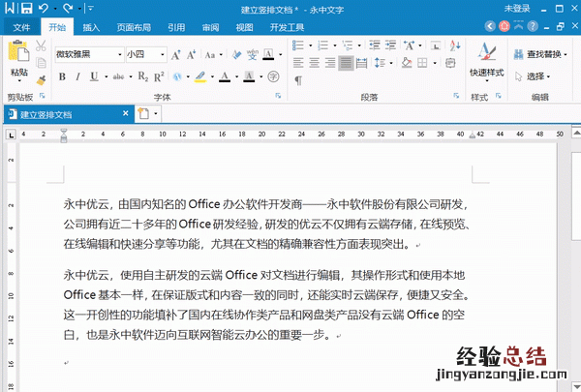Click the Cut scissors icon
This screenshot has width=581, height=392.
click(41, 45)
